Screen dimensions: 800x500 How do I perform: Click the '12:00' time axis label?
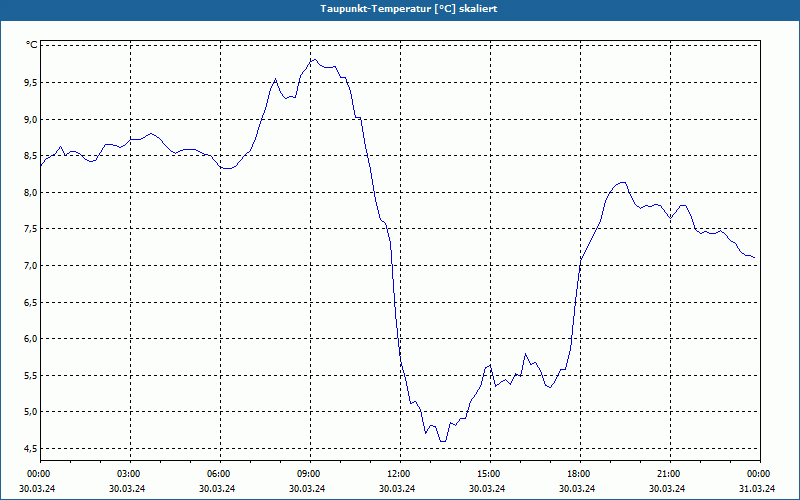[400, 474]
